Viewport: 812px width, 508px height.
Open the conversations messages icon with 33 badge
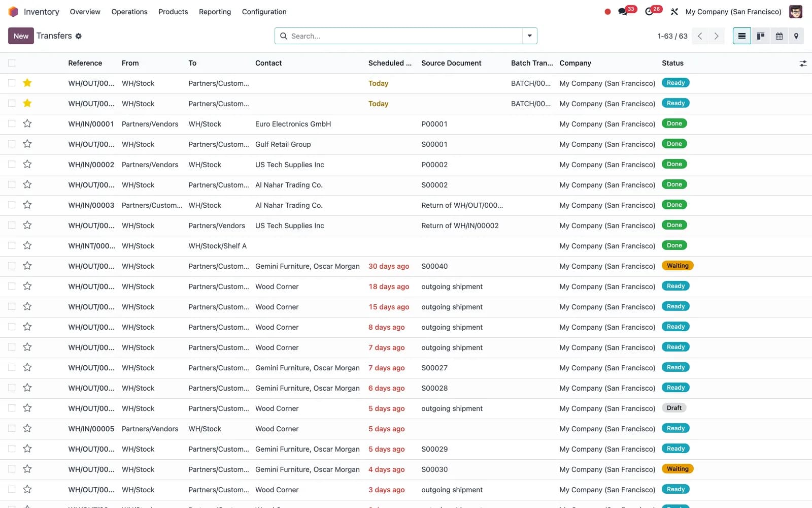click(623, 12)
